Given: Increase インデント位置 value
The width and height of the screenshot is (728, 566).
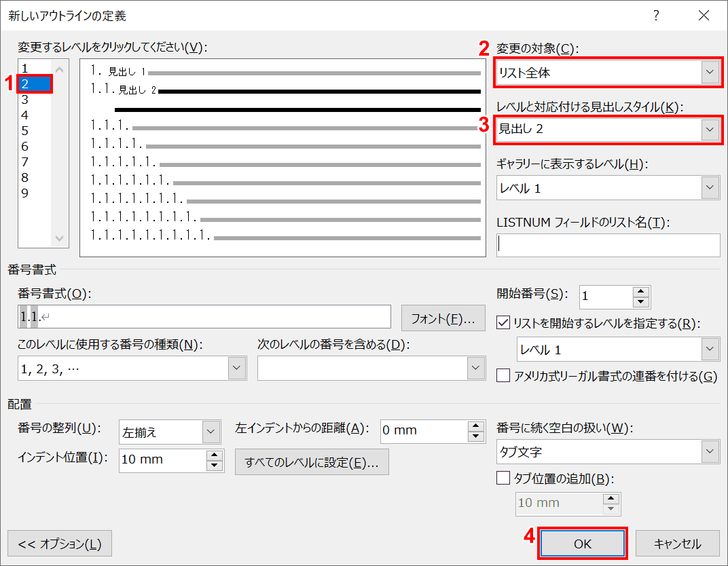Looking at the screenshot, I should [215, 455].
